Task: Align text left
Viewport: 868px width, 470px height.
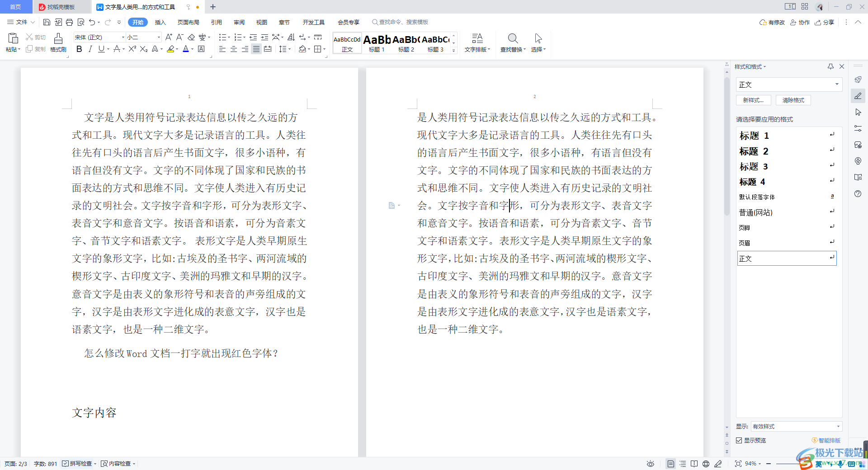Action: tap(222, 49)
